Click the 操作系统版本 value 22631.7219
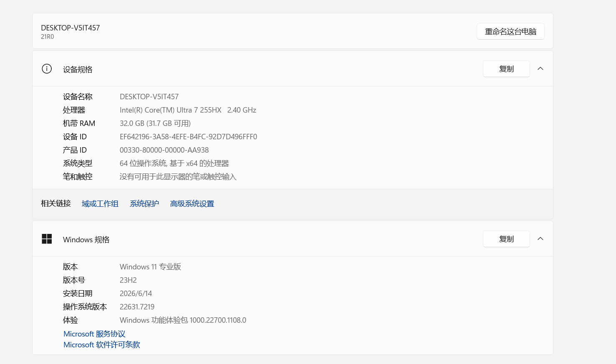Screen dimensions: 616x364 (x=137, y=307)
